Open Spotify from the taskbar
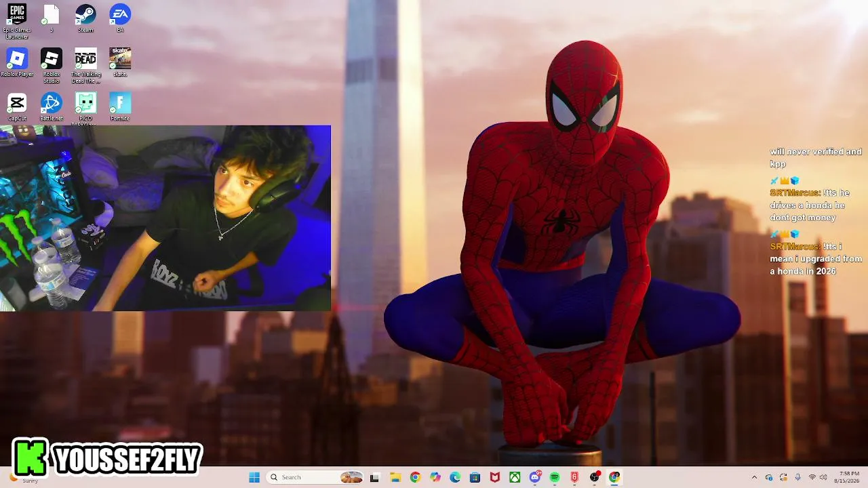868x488 pixels. [x=555, y=477]
